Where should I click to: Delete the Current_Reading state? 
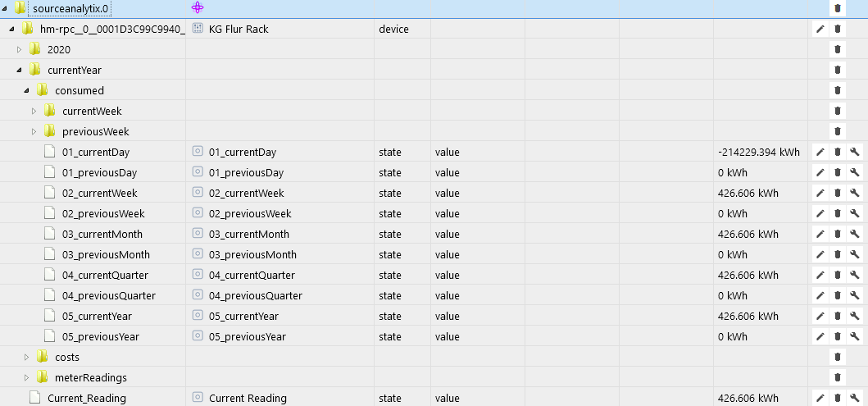pos(837,398)
